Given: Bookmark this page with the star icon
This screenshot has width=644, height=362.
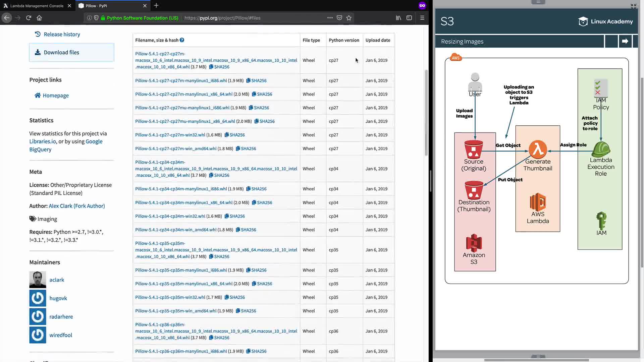Looking at the screenshot, I should click(349, 18).
